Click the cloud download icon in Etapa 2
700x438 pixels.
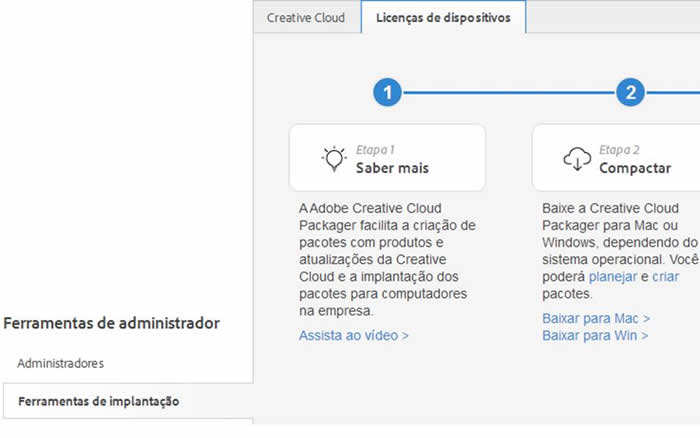click(577, 158)
